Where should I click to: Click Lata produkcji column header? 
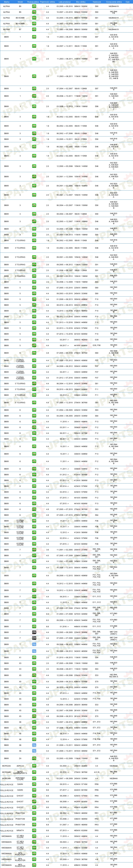point(64,2)
